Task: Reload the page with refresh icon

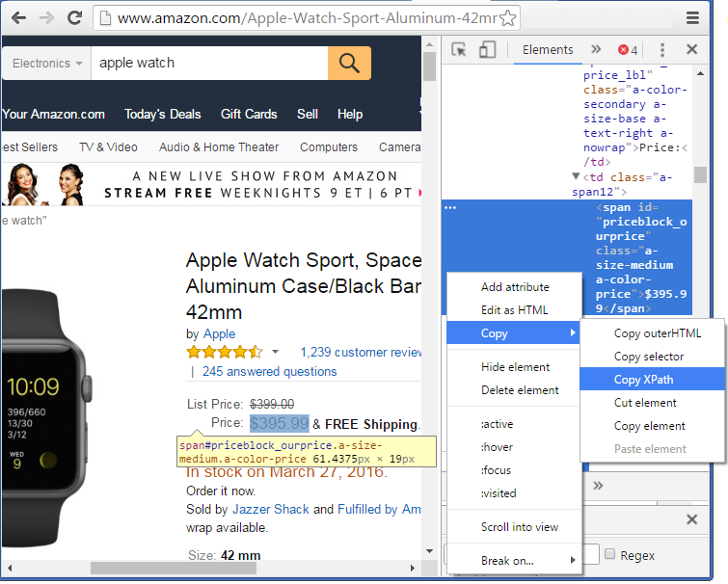Action: pyautogui.click(x=75, y=18)
